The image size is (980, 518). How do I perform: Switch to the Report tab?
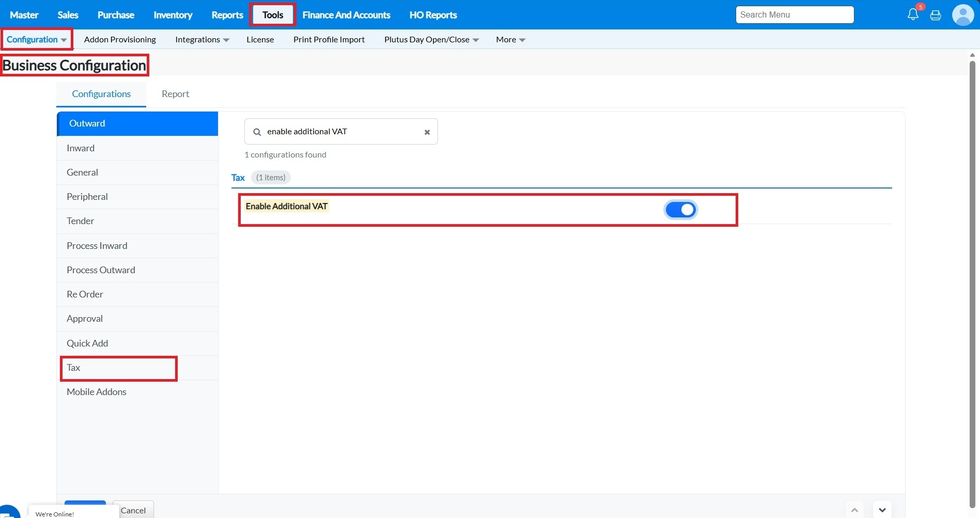(175, 94)
